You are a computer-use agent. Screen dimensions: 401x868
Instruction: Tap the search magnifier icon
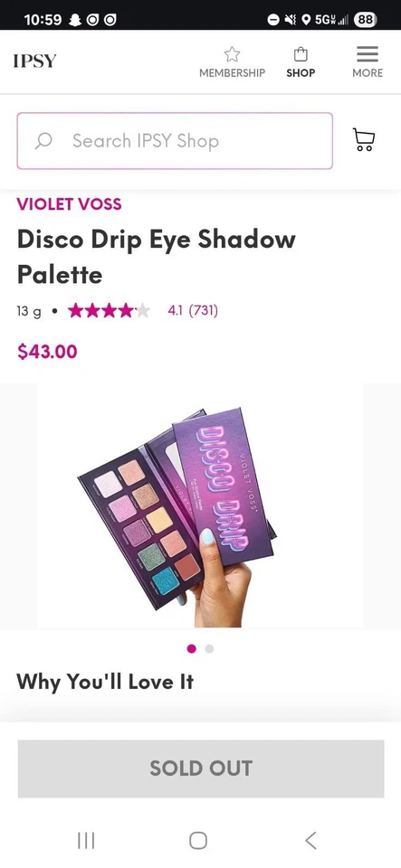click(43, 141)
